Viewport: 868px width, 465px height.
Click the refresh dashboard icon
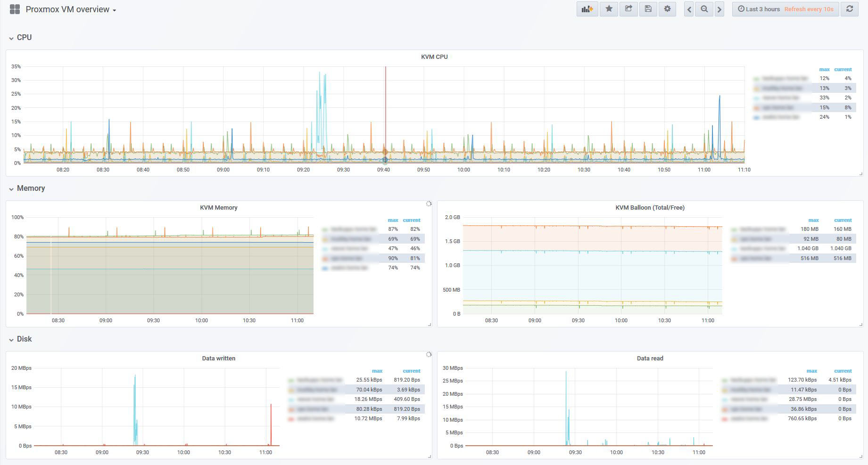(x=850, y=9)
